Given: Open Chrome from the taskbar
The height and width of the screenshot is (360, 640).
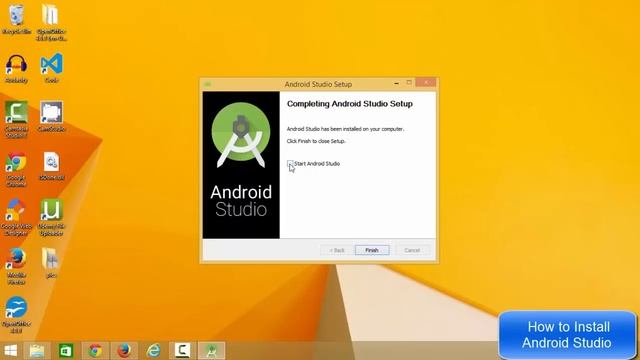Looking at the screenshot, I should tap(95, 351).
